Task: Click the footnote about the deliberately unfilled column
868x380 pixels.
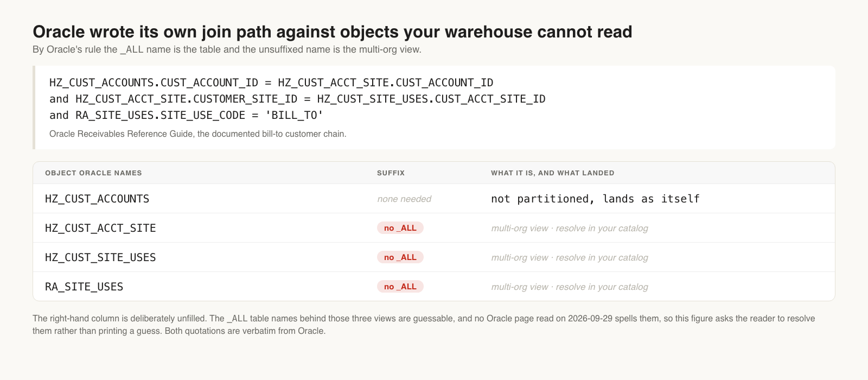Action: coord(424,325)
